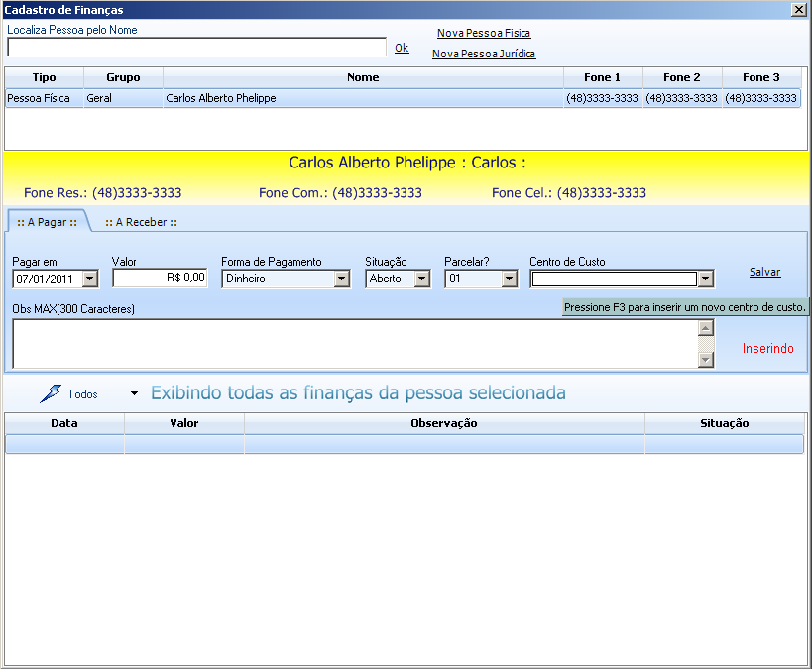Sort by the Grupo column header
The image size is (812, 669).
tap(123, 77)
